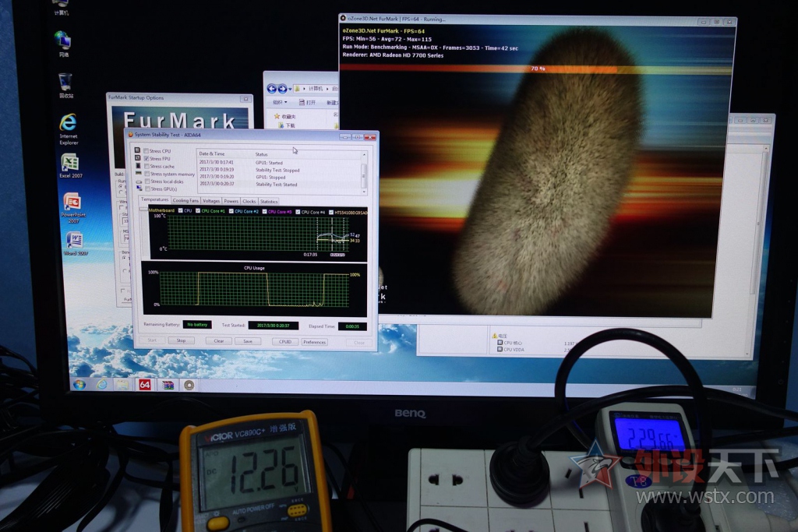Click the Favorites star in Explorer sidebar
This screenshot has width=798, height=532.
click(277, 117)
